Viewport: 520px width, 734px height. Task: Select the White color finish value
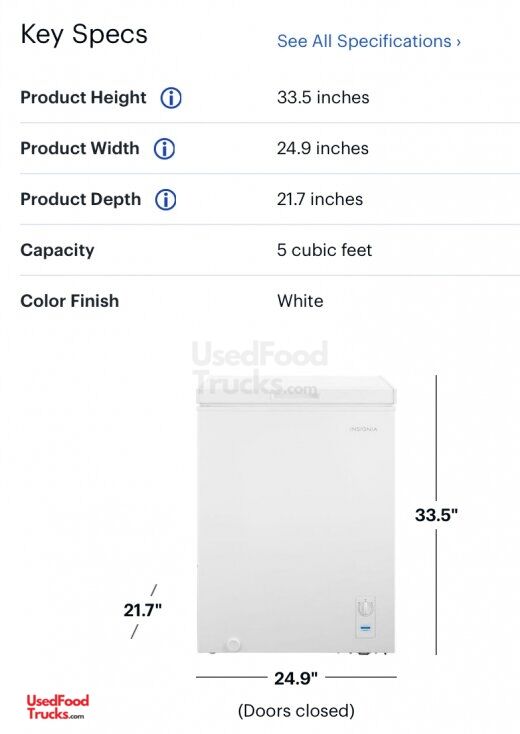(300, 301)
